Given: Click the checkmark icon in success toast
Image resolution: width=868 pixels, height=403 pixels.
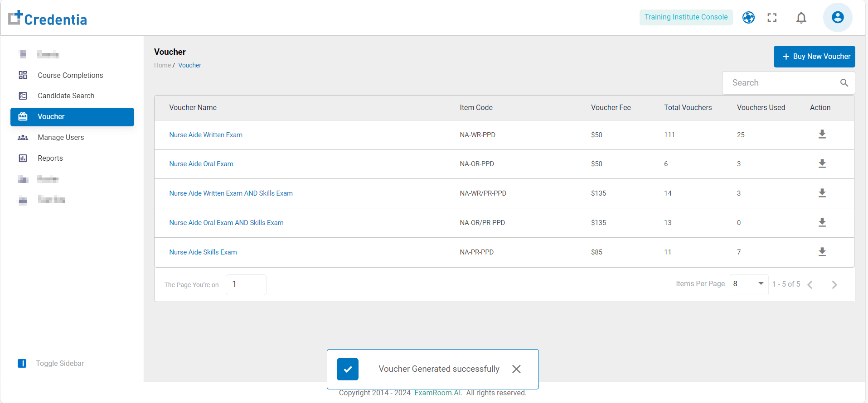Looking at the screenshot, I should coord(348,369).
